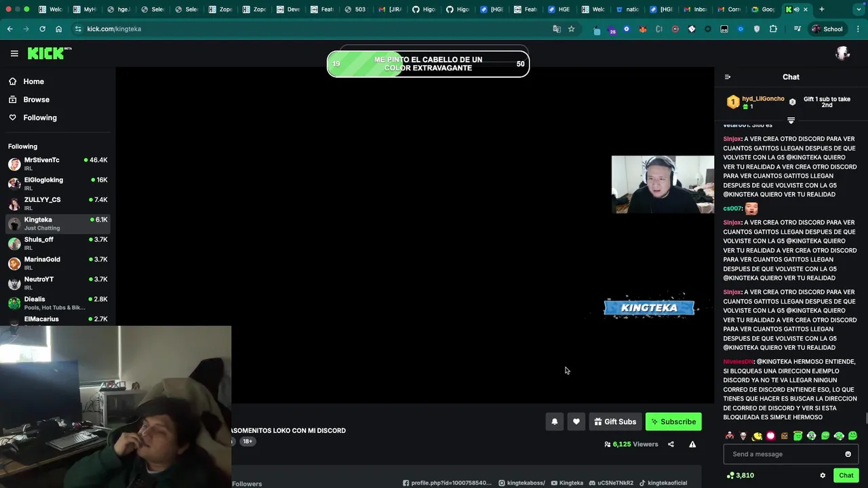Click the browser home button

point(58,29)
